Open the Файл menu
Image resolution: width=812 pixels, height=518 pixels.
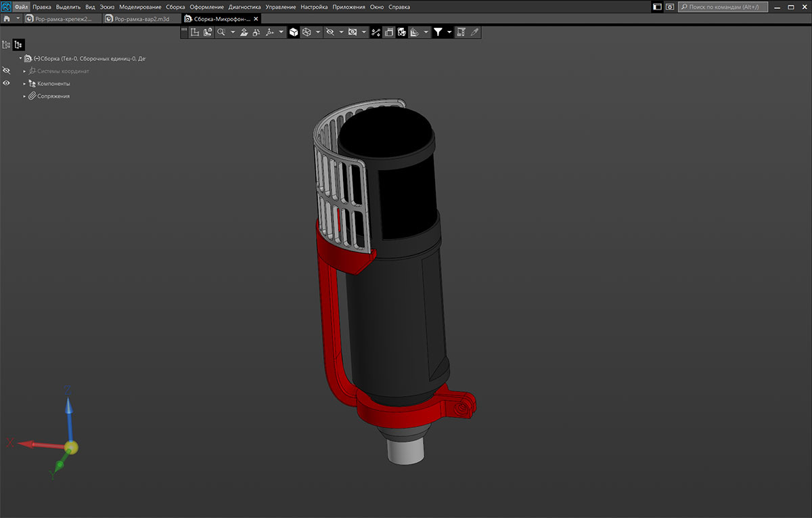pyautogui.click(x=22, y=7)
